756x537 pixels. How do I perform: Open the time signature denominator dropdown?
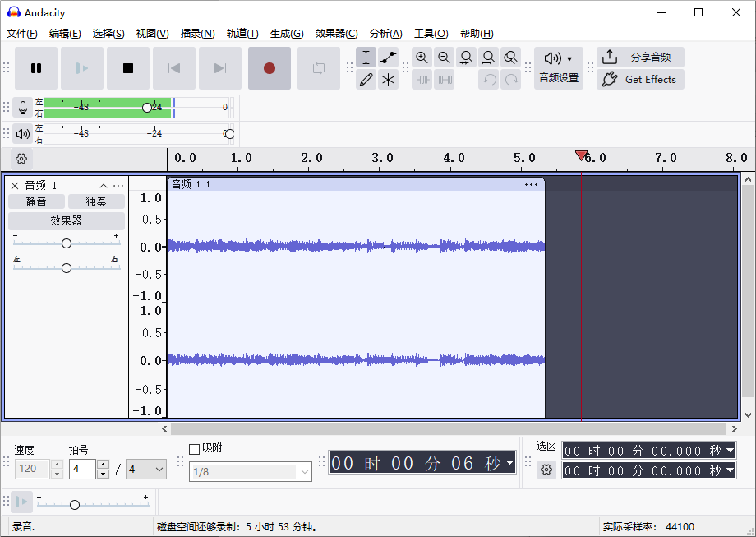[145, 469]
